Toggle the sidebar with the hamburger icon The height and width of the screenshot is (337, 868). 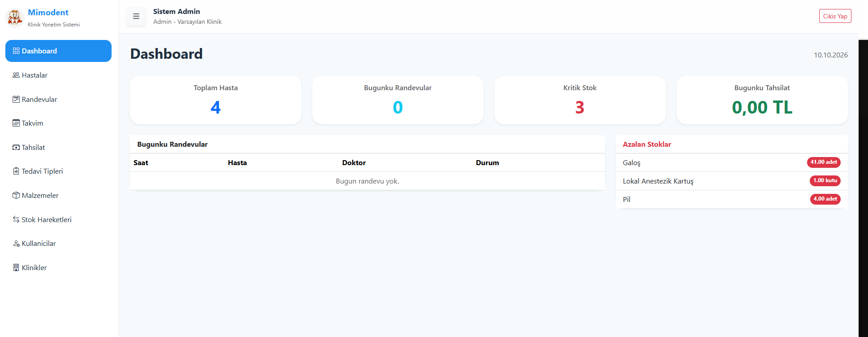(136, 16)
